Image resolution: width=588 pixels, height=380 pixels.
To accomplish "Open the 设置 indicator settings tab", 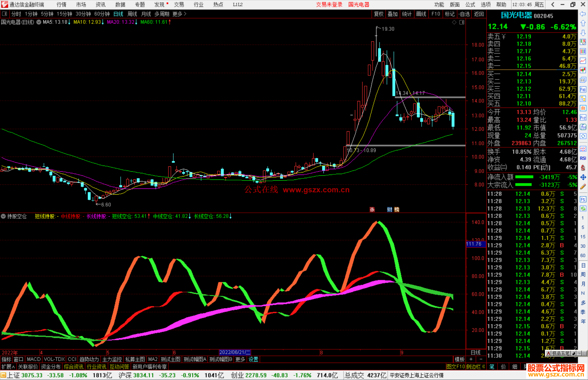I will point(253,359).
